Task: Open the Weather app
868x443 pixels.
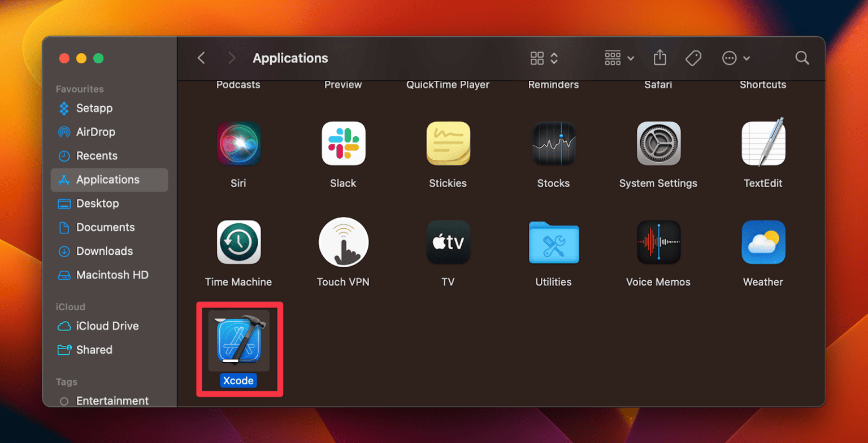Action: [762, 242]
